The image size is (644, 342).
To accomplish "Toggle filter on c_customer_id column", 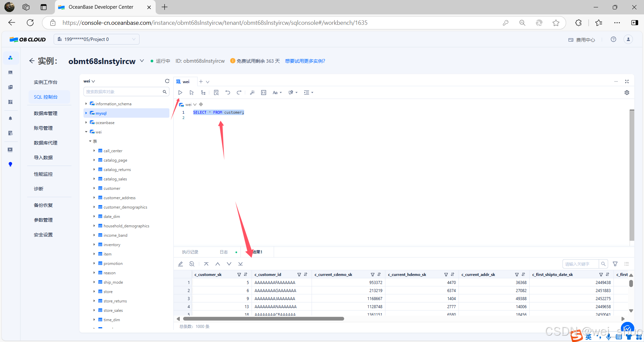I will click(299, 274).
